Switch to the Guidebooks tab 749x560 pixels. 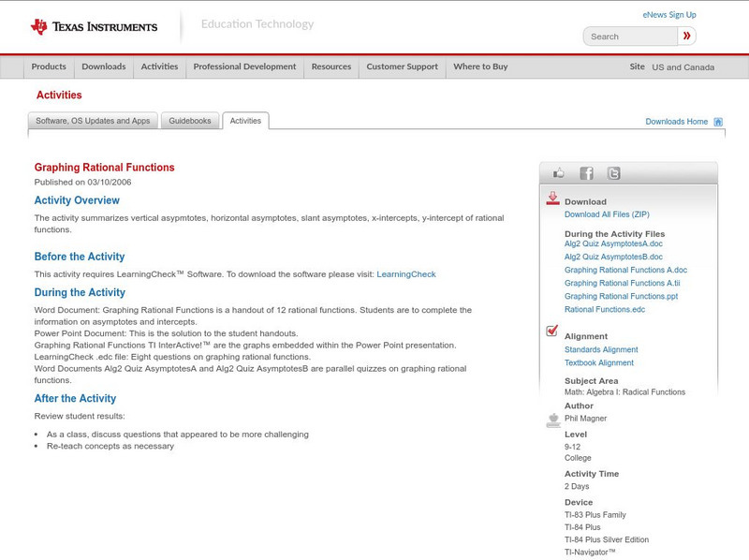[x=190, y=121]
